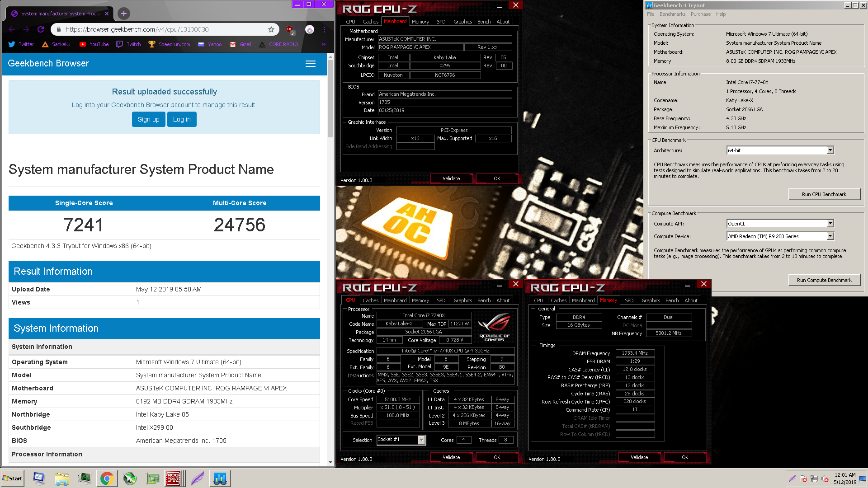
Task: Open Geekbench Purchase menu
Action: [700, 14]
